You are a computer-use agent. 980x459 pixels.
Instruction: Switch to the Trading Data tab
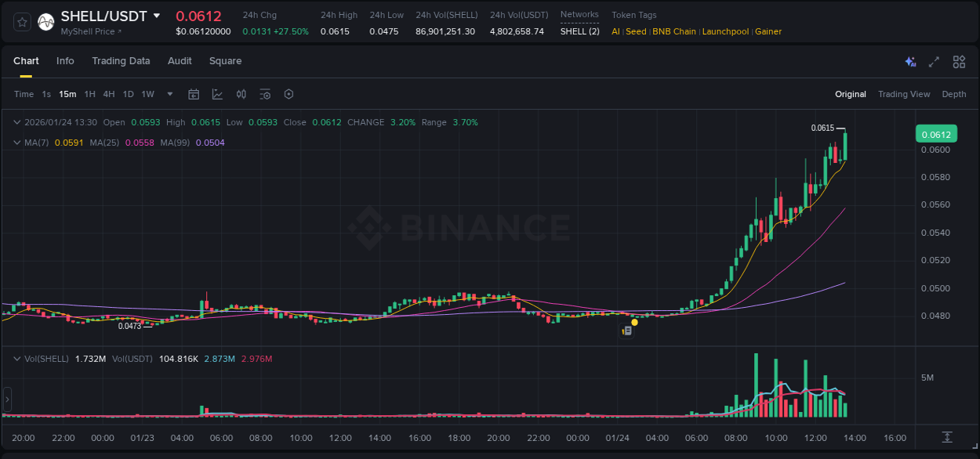pyautogui.click(x=121, y=61)
